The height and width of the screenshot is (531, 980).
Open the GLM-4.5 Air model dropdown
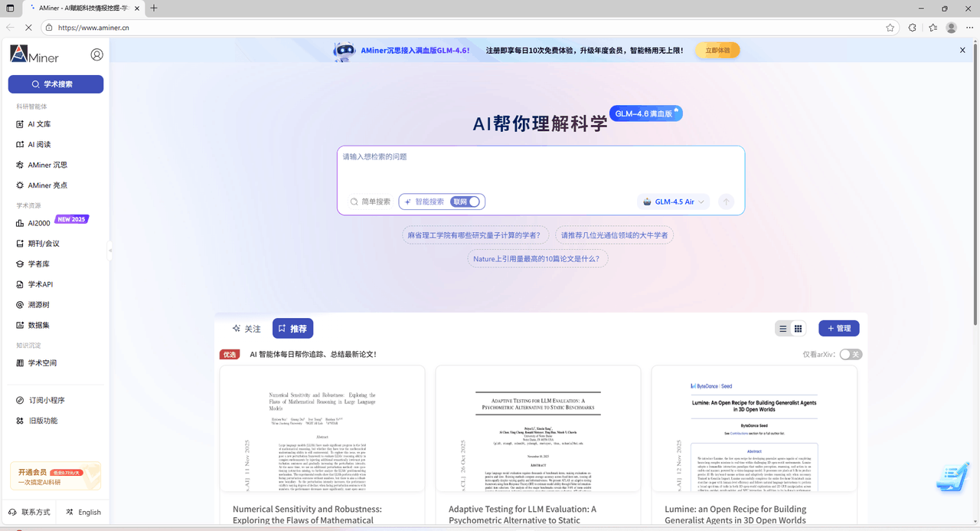point(673,202)
